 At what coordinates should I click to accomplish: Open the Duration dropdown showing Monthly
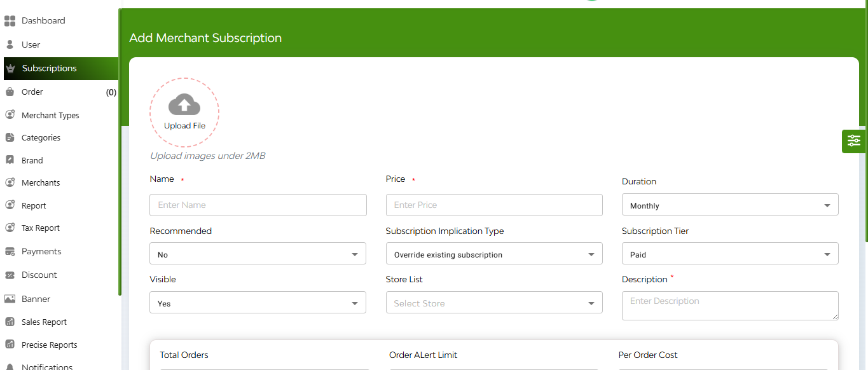[730, 205]
